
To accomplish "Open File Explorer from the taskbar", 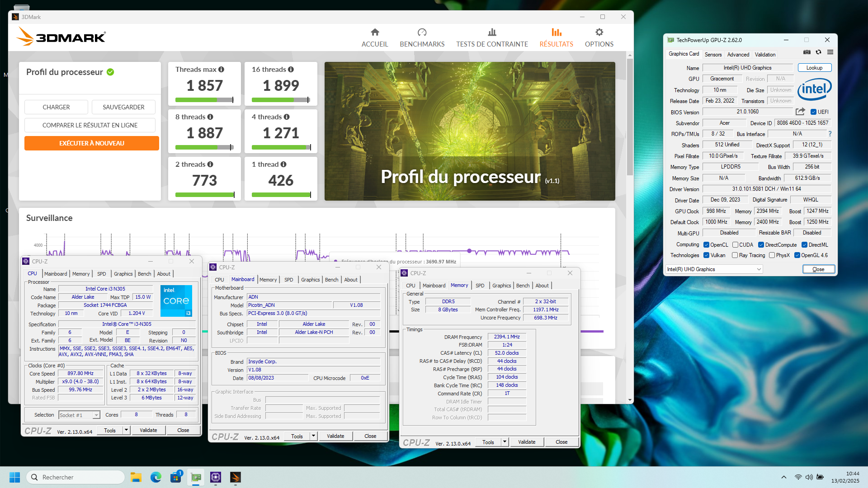I will tap(136, 477).
